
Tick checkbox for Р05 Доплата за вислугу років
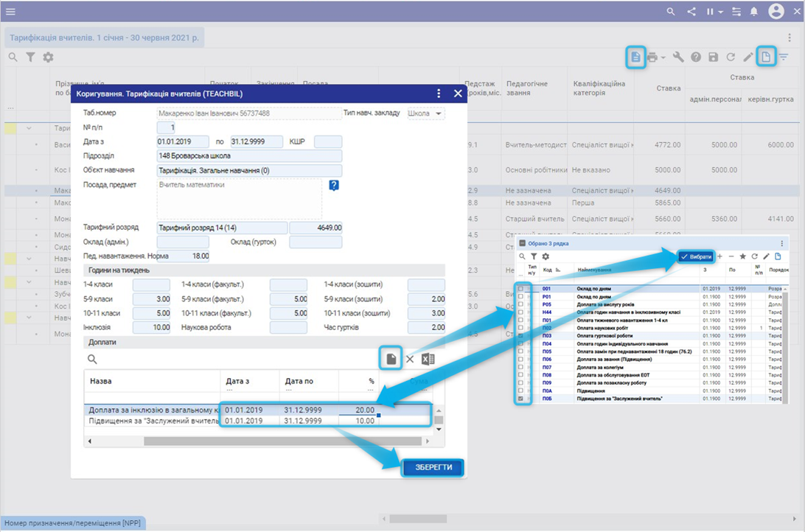[521, 304]
